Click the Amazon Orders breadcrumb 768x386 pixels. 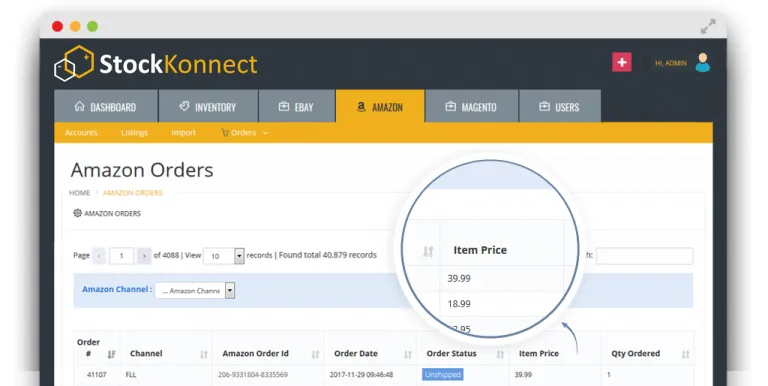click(x=132, y=193)
